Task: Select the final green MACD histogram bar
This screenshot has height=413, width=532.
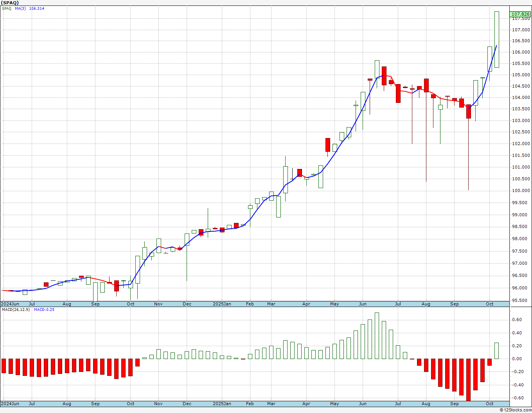Action: click(x=496, y=350)
